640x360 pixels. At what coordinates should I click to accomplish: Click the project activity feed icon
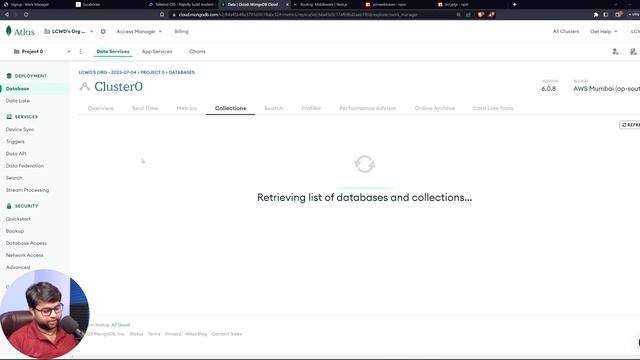click(633, 51)
